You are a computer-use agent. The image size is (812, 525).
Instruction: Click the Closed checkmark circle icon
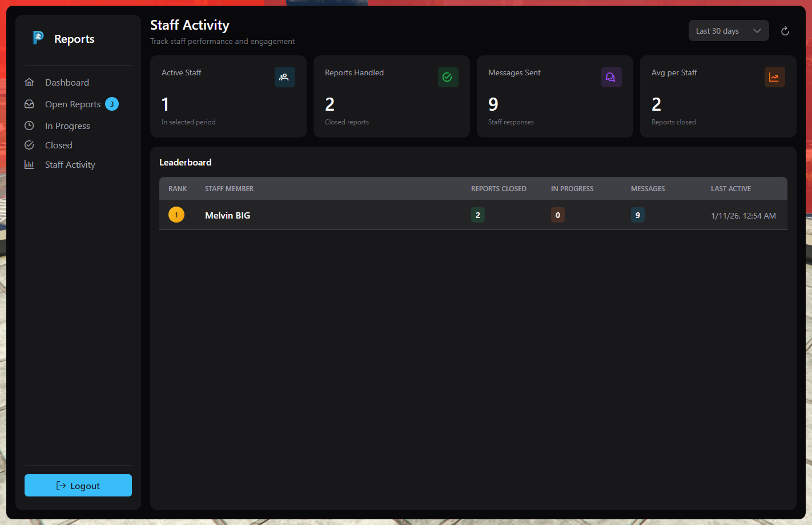point(29,145)
